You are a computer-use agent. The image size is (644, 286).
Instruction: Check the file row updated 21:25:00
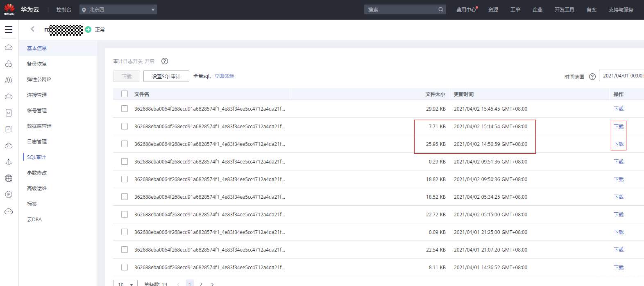(125, 232)
